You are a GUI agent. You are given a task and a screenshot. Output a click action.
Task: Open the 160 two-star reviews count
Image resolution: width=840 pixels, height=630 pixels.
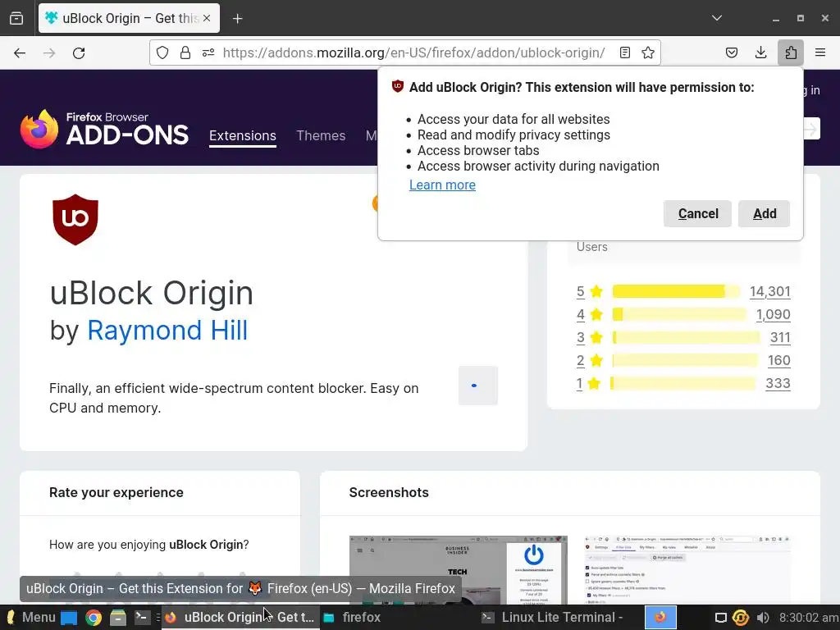click(x=779, y=361)
